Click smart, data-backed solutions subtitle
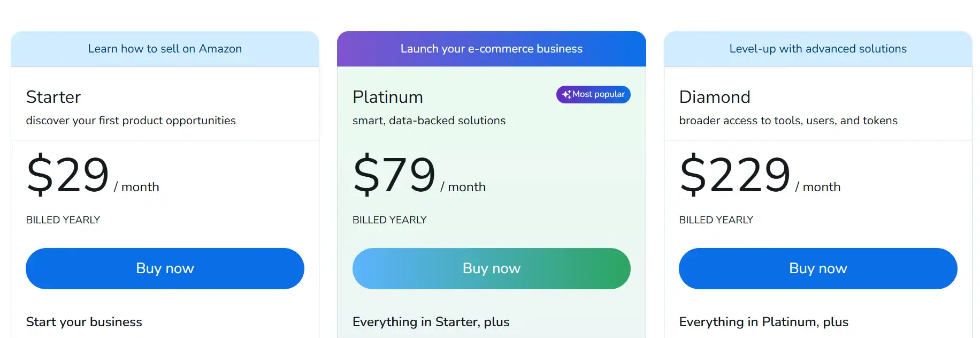980x338 pixels. [x=429, y=121]
